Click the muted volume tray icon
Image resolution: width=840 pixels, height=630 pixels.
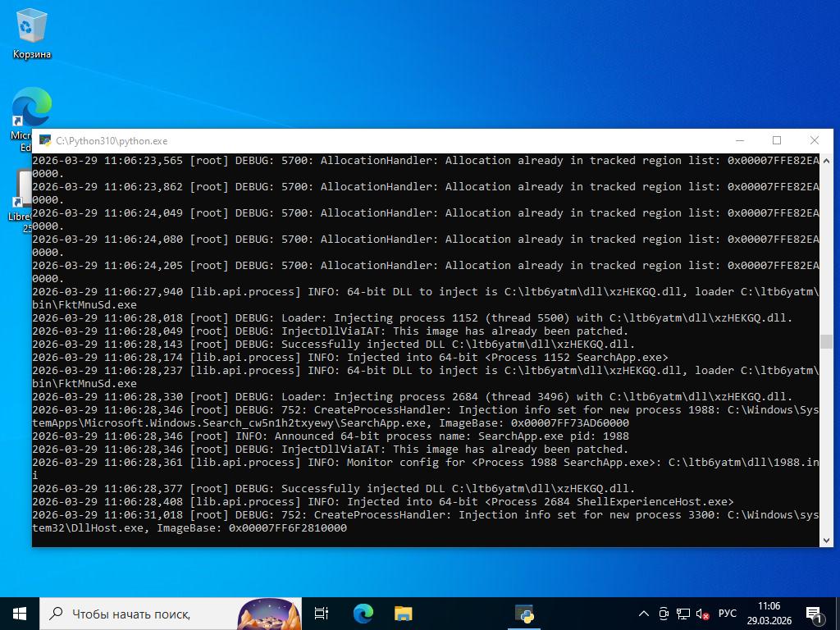[x=703, y=614]
